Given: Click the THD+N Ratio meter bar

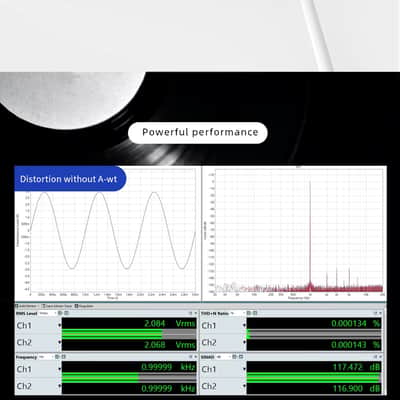Looking at the screenshot, I should pyautogui.click(x=314, y=334).
